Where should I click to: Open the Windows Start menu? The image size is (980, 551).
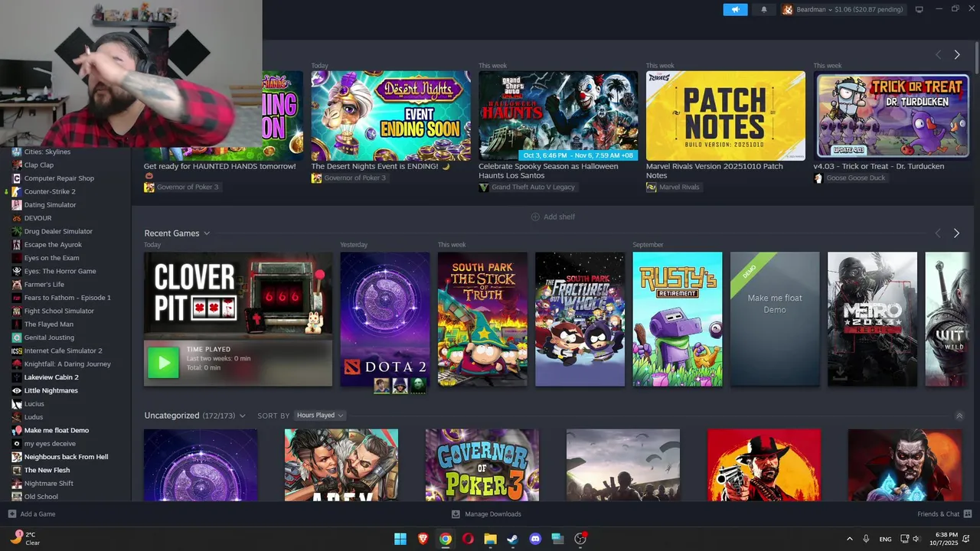pyautogui.click(x=400, y=539)
